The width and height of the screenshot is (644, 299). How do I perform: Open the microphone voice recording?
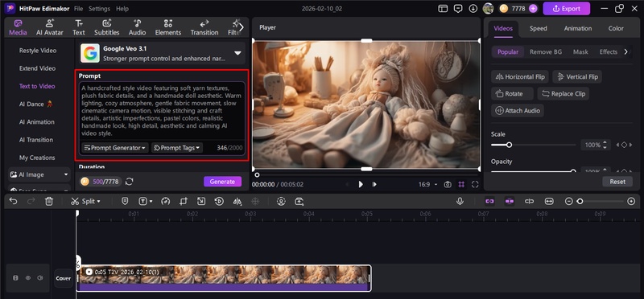click(460, 202)
